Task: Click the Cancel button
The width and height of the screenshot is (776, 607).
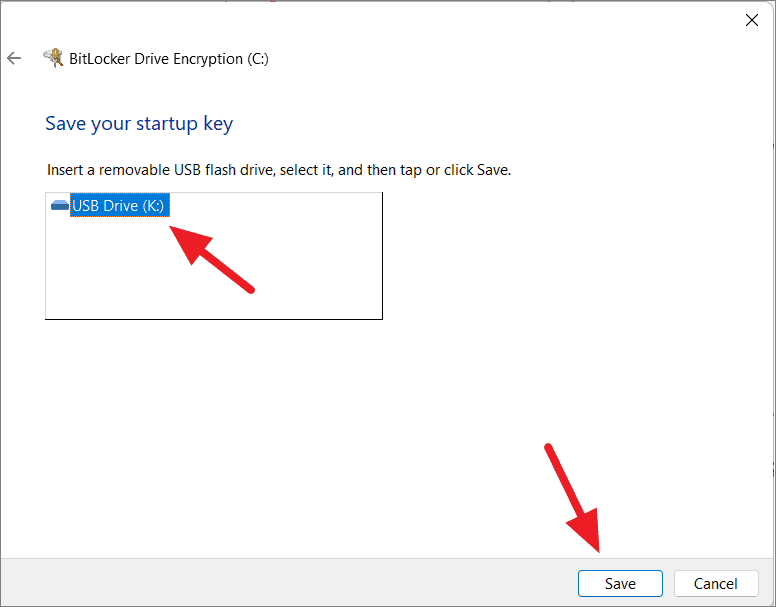Action: pyautogui.click(x=716, y=584)
